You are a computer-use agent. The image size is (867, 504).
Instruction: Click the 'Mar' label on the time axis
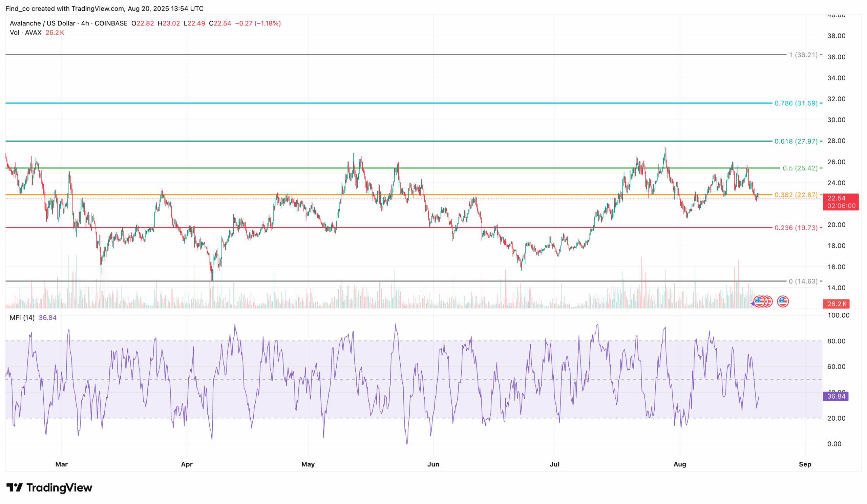[62, 464]
